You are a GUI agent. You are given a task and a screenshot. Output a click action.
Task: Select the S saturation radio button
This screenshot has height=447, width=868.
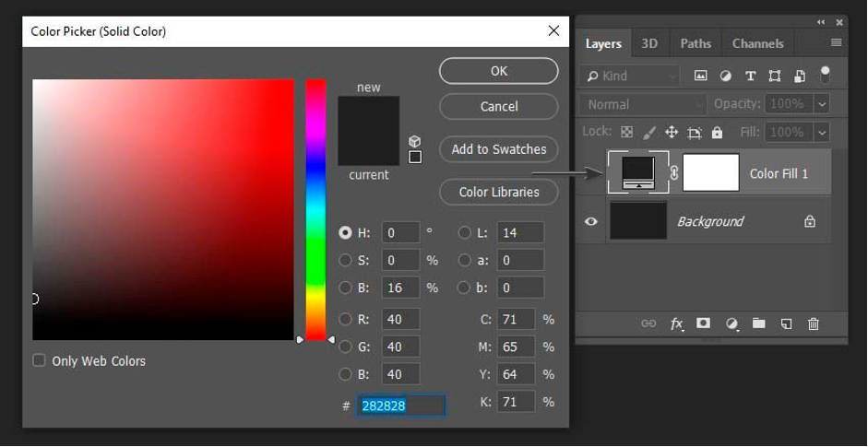pos(345,261)
